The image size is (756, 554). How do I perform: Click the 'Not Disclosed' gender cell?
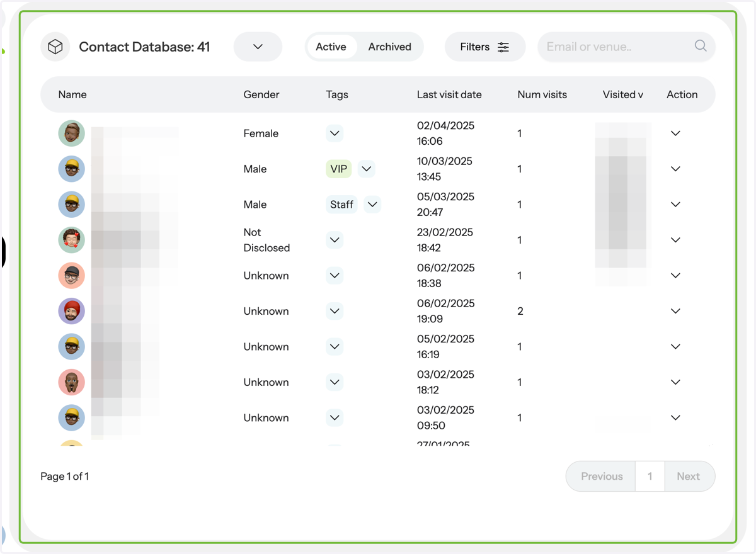tap(266, 240)
